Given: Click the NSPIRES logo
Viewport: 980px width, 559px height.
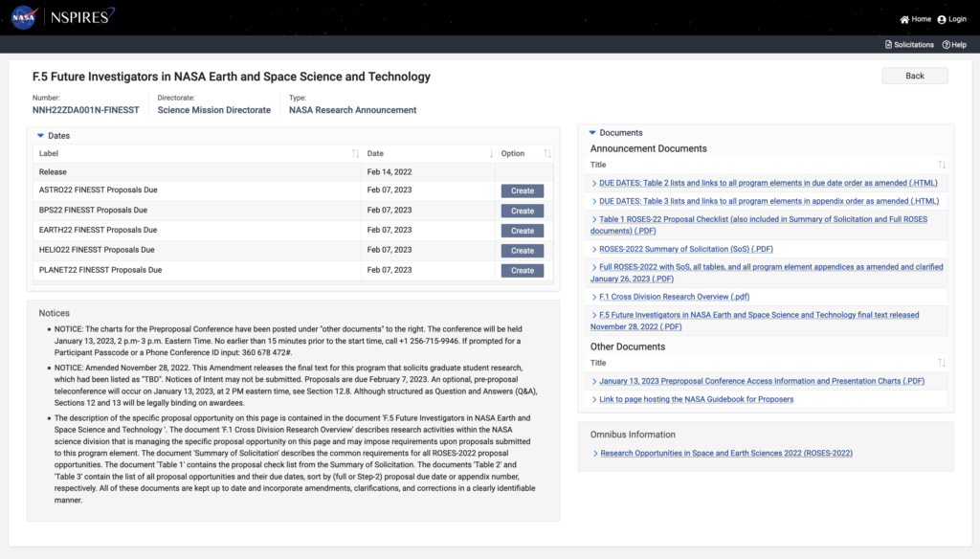Looking at the screenshot, I should pyautogui.click(x=82, y=17).
